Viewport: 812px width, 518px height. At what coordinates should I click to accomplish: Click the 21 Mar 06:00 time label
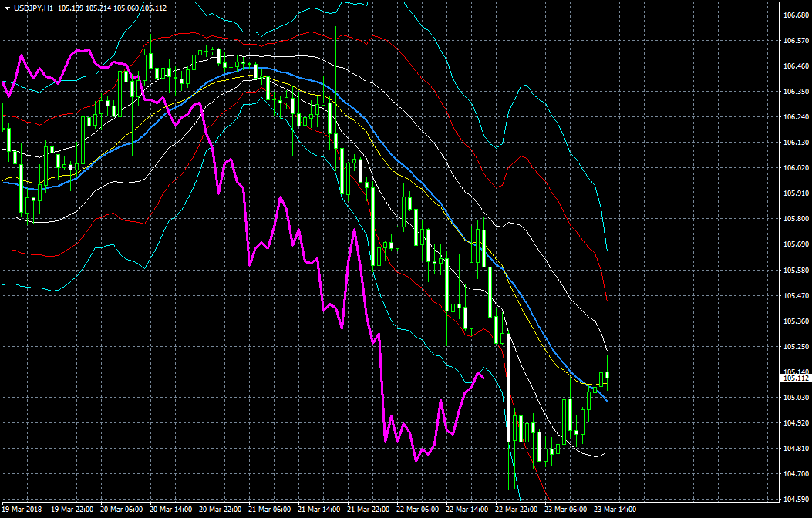269,510
